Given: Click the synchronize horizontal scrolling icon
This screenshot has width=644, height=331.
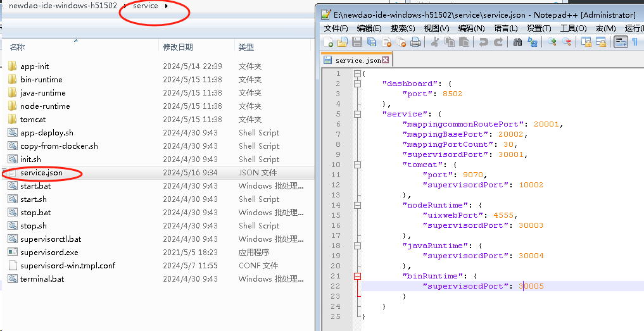Looking at the screenshot, I should (x=601, y=42).
